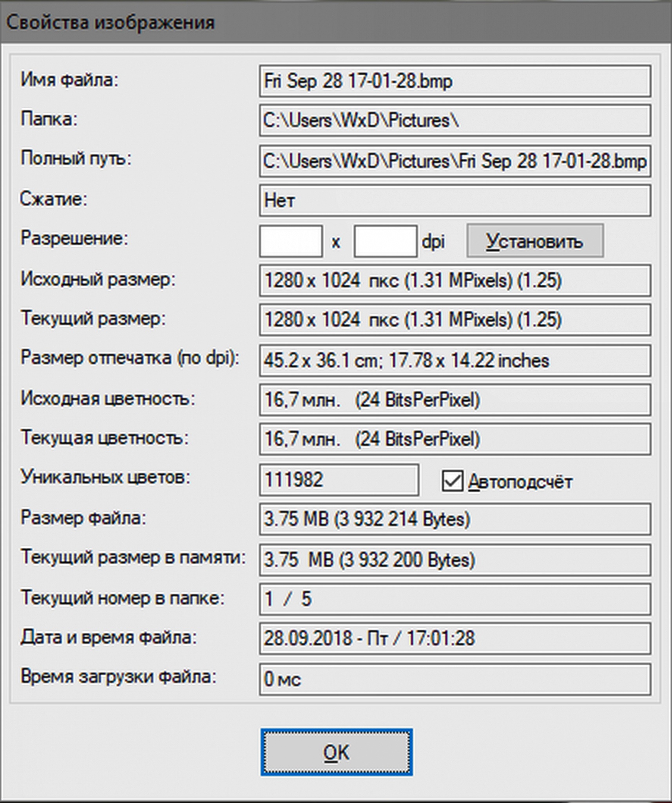This screenshot has height=803, width=672.
Task: Click the second resolution dpi input field
Action: pos(386,241)
